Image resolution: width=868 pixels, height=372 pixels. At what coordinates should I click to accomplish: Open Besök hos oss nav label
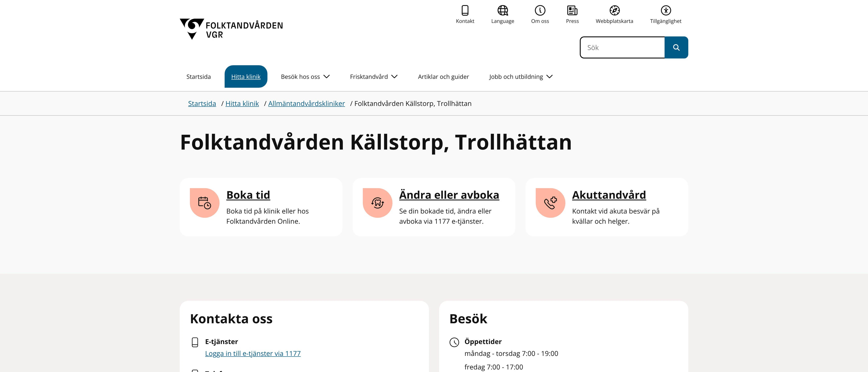pyautogui.click(x=300, y=76)
